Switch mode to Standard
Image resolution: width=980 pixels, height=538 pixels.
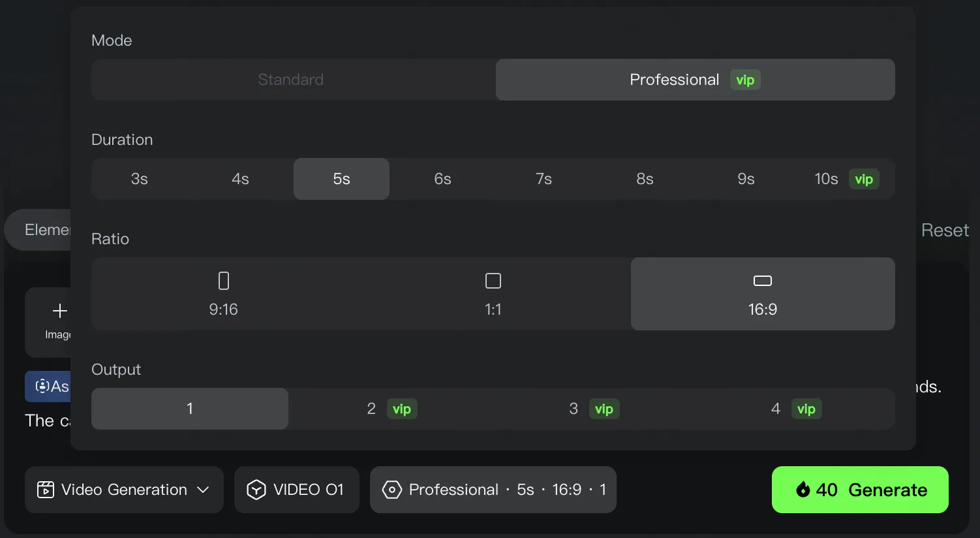pyautogui.click(x=291, y=80)
